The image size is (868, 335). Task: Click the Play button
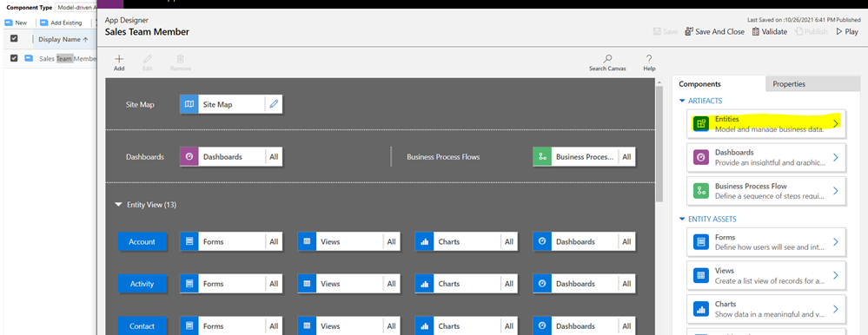click(x=847, y=32)
